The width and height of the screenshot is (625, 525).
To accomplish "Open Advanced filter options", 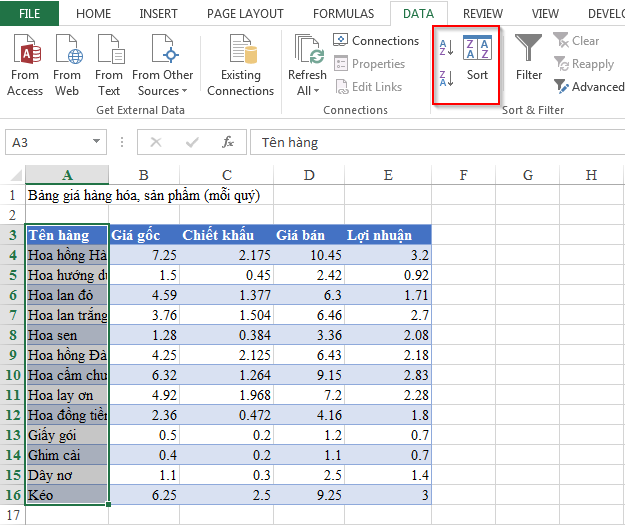I will point(589,87).
